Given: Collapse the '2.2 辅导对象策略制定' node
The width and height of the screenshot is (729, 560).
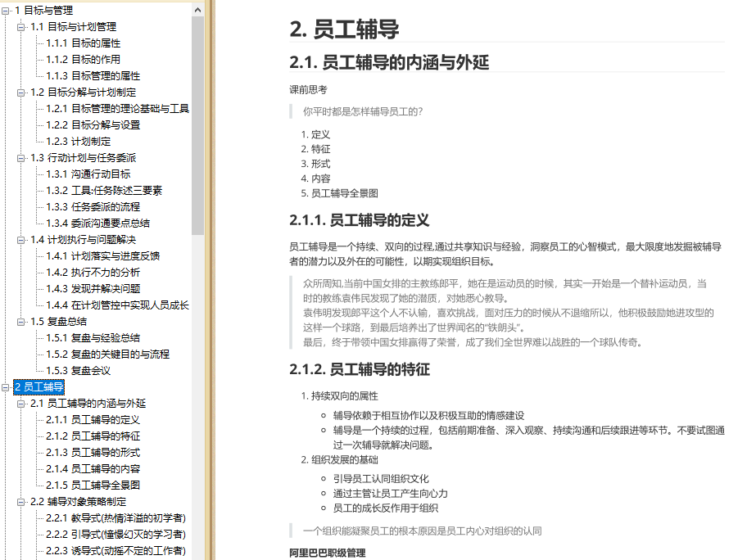Looking at the screenshot, I should pos(20,502).
